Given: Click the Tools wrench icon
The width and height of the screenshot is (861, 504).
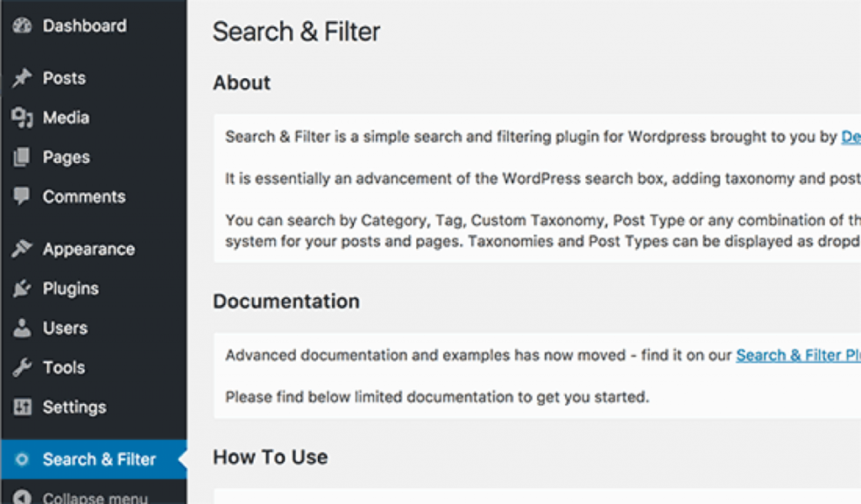Looking at the screenshot, I should tap(23, 367).
